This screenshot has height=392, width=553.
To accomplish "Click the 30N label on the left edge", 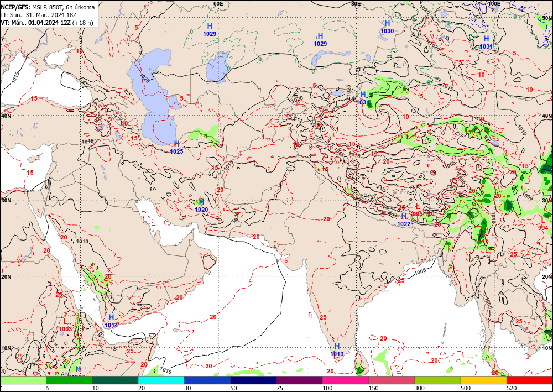I will click(x=6, y=200).
